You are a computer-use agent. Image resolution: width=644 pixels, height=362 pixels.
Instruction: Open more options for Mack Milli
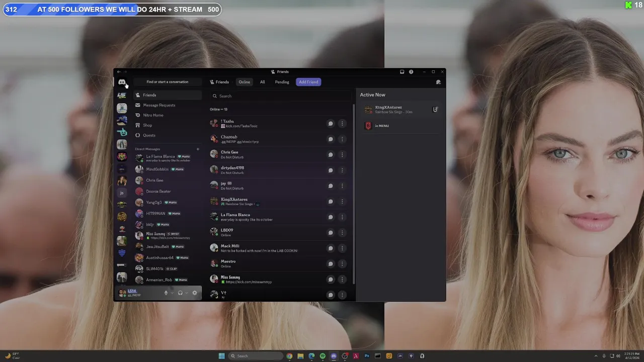click(342, 248)
